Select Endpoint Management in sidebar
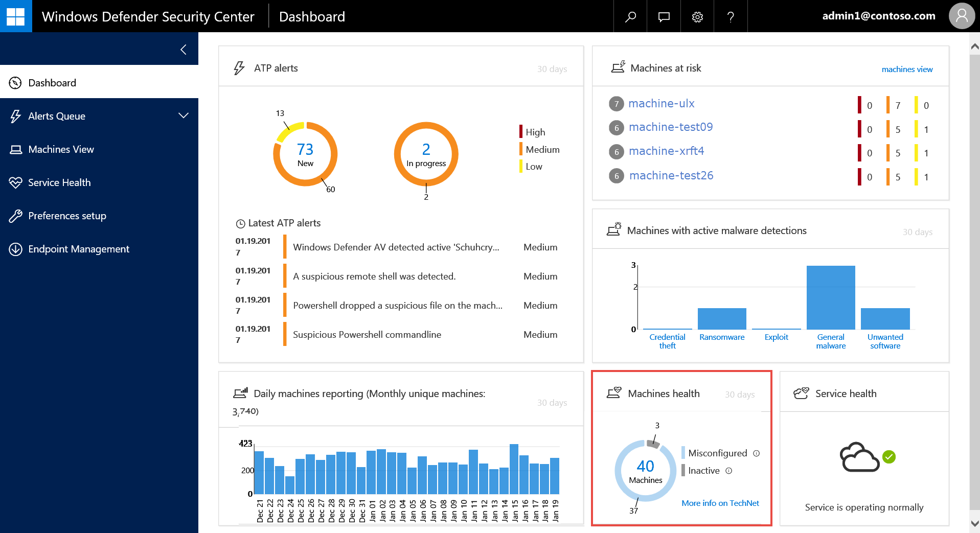 tap(79, 249)
